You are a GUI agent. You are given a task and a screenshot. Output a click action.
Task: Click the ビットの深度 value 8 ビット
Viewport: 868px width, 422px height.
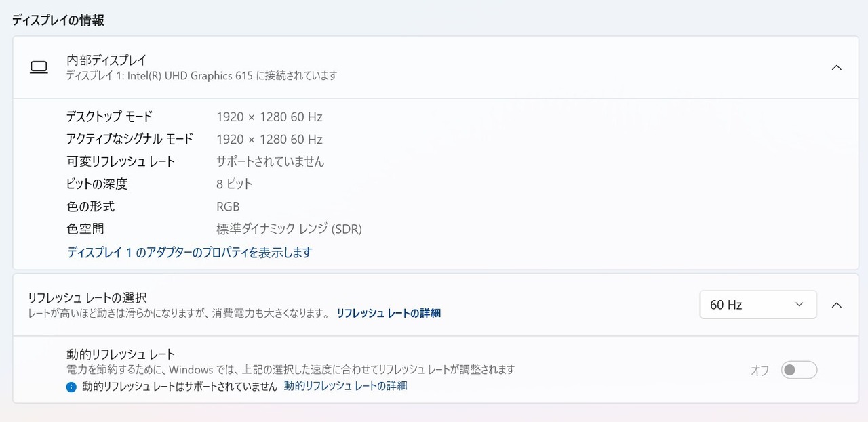[x=235, y=184]
